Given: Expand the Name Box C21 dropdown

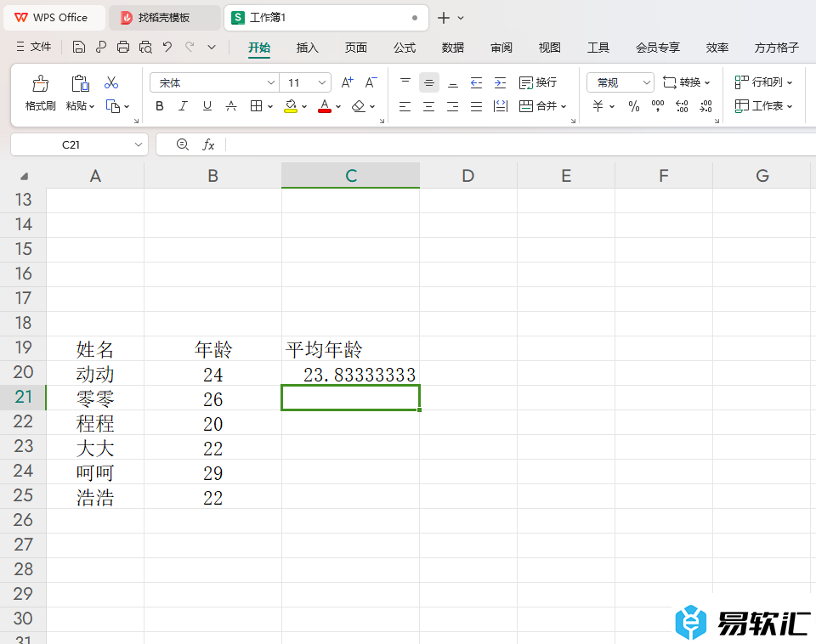Looking at the screenshot, I should click(138, 144).
